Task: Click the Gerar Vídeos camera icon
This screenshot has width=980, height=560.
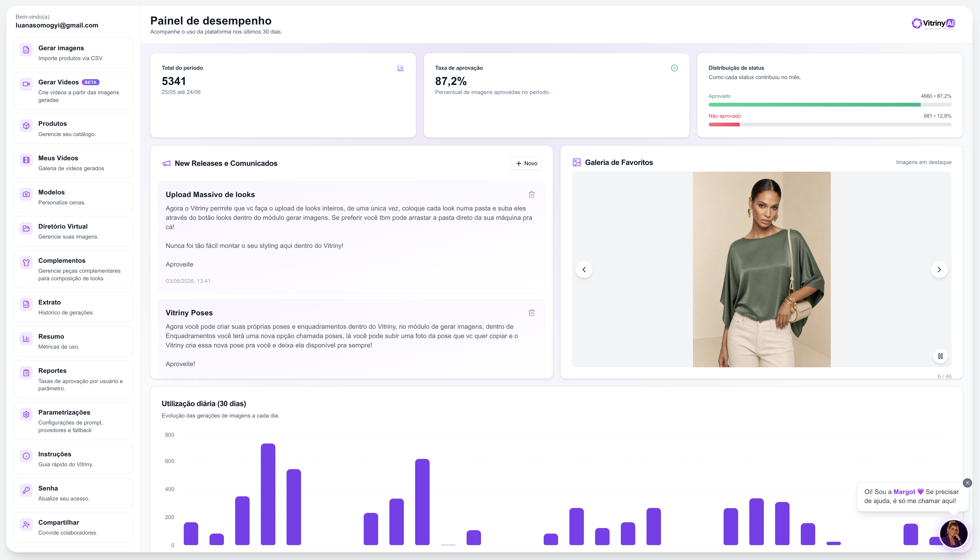Action: [26, 84]
